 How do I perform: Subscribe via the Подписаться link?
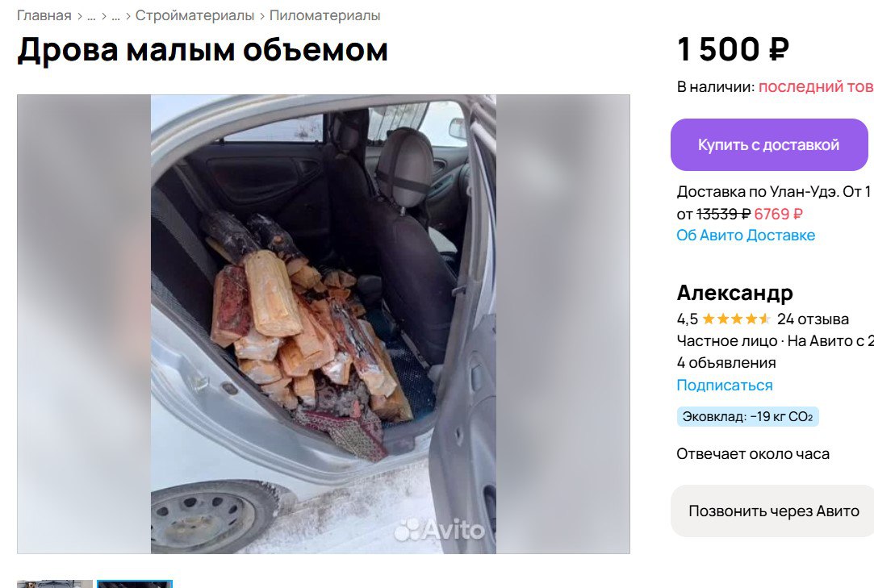(x=725, y=385)
